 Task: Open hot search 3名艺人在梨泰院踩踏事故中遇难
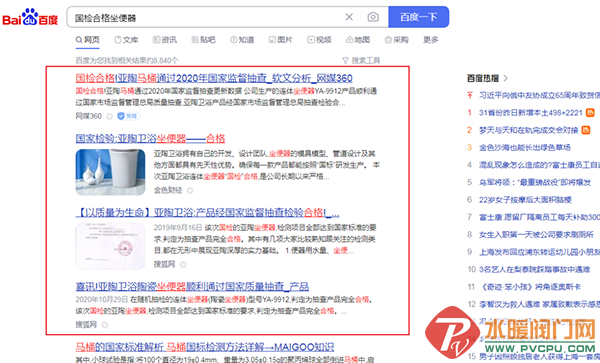coord(534,270)
